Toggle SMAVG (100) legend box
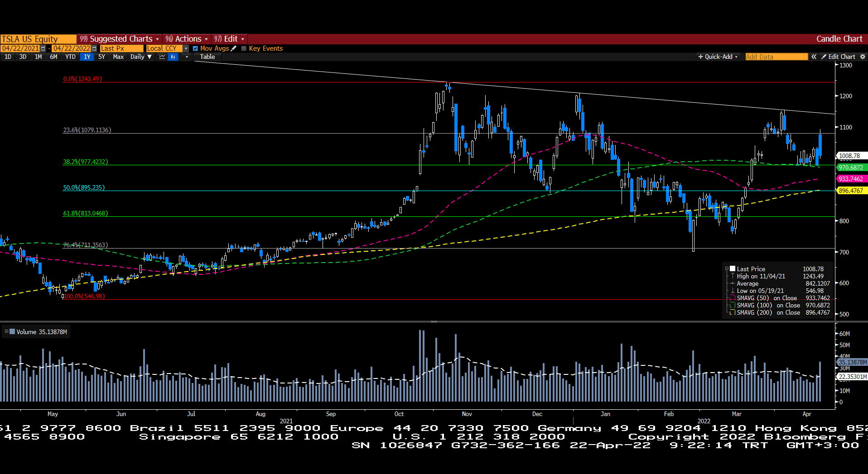This screenshot has width=868, height=474. pyautogui.click(x=733, y=305)
